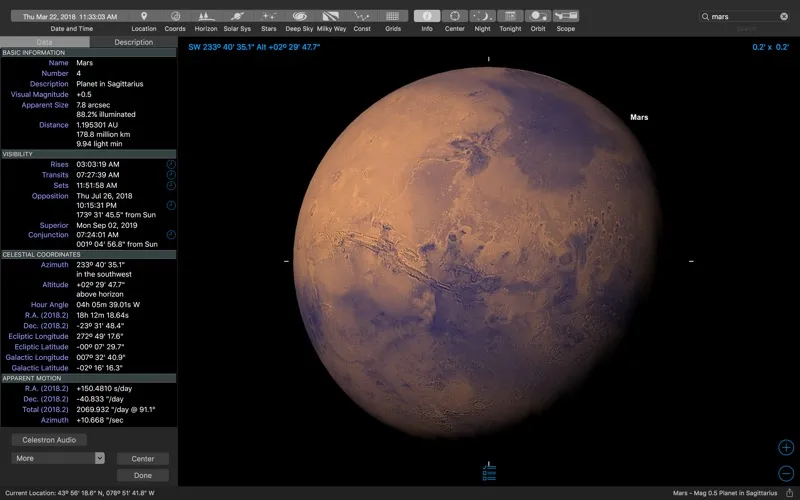800x500 pixels.
Task: Switch to the Description tab
Action: coord(133,43)
